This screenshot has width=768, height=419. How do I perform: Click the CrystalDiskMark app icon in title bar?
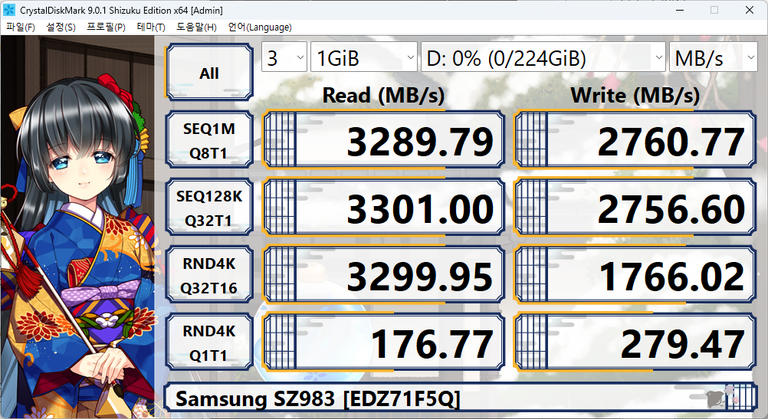tap(10, 9)
